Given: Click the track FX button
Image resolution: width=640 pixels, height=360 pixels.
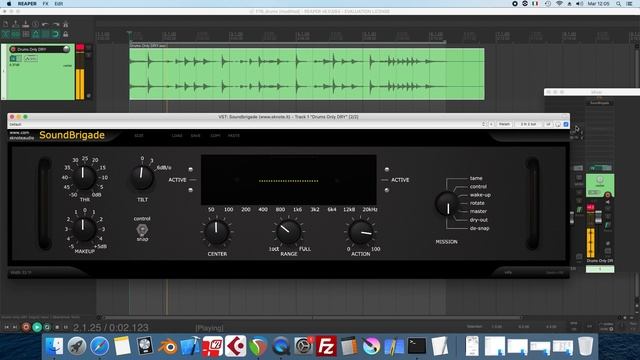Looking at the screenshot, I should coord(13,58).
